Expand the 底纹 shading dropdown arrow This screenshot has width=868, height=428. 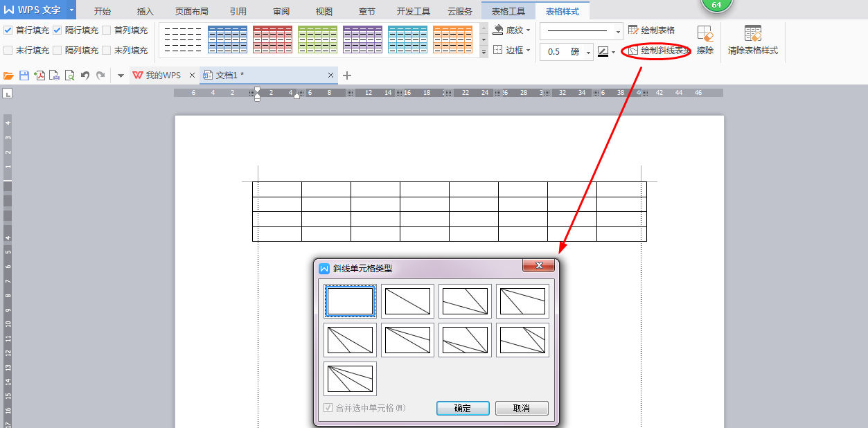point(529,30)
